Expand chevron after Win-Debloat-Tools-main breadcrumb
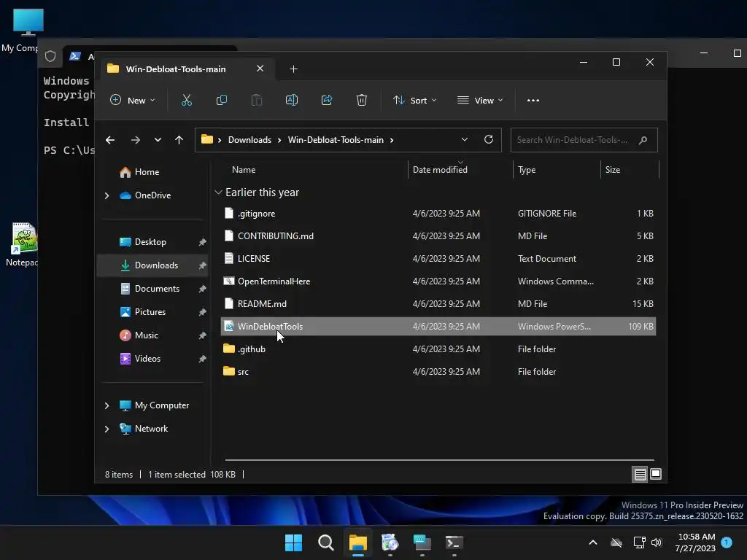This screenshot has height=560, width=747. click(392, 140)
